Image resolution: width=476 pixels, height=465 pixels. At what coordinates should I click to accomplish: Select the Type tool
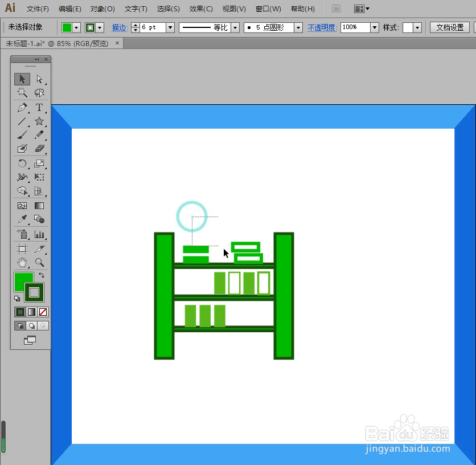[39, 108]
